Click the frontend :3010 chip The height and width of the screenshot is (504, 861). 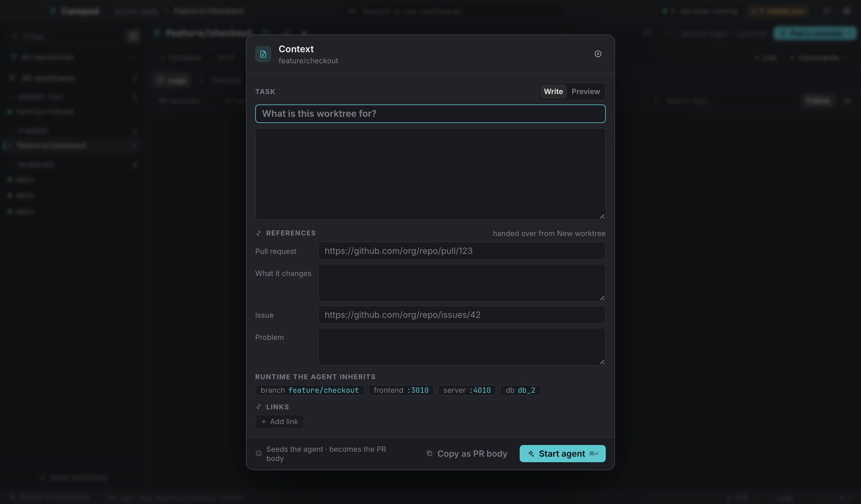point(401,390)
